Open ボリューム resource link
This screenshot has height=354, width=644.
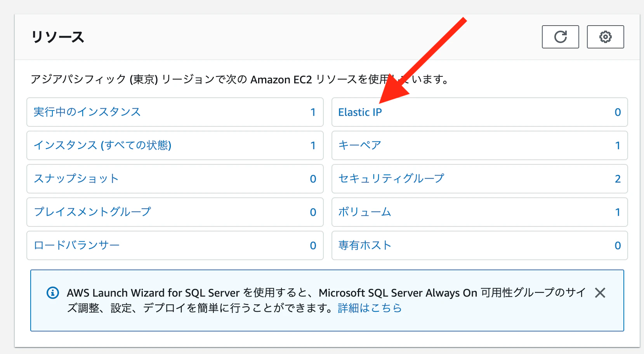(365, 212)
